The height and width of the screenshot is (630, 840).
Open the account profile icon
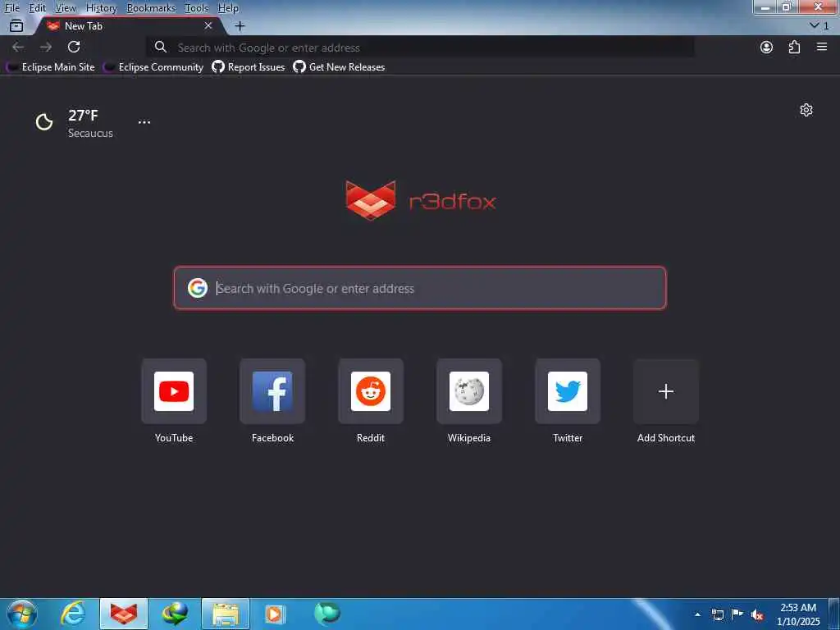(767, 47)
